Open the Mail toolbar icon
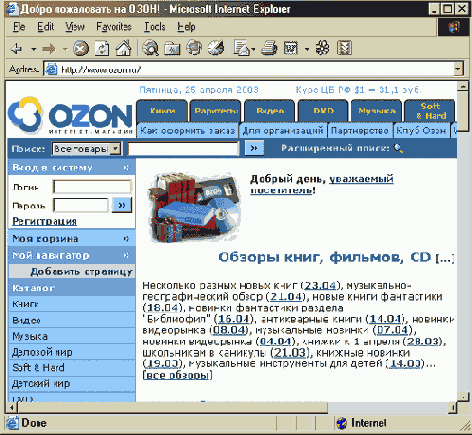The height and width of the screenshot is (435, 472). pyautogui.click(x=242, y=48)
